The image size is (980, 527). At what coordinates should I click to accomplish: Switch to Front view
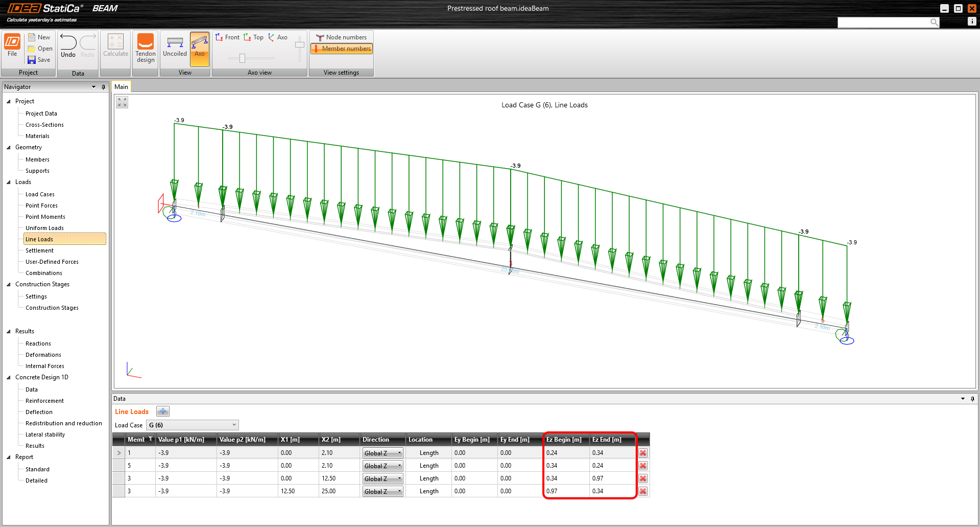click(x=227, y=37)
